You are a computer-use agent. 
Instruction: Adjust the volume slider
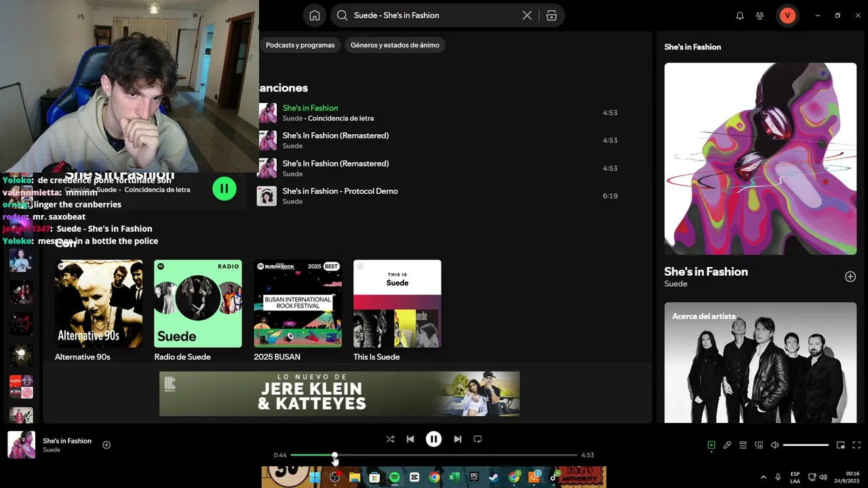[x=806, y=445]
